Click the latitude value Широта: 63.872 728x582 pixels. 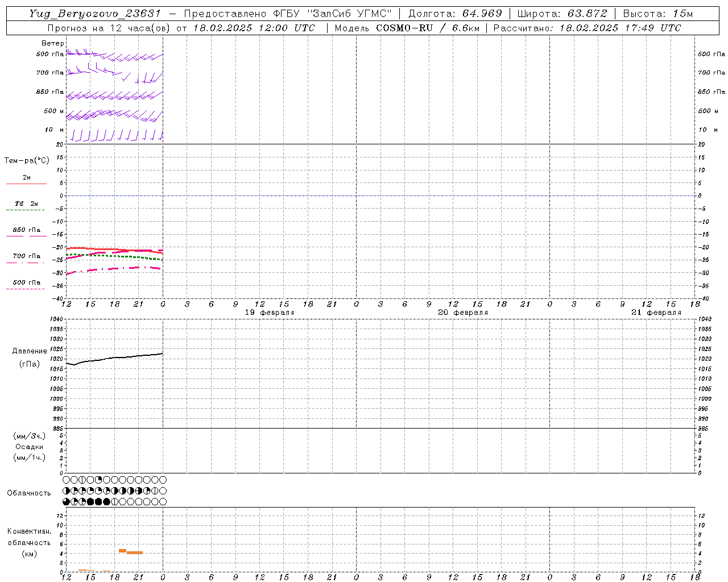click(562, 14)
